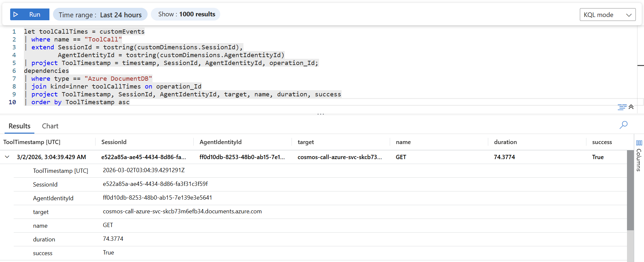
Task: Sort by target column header
Action: [x=306, y=142]
